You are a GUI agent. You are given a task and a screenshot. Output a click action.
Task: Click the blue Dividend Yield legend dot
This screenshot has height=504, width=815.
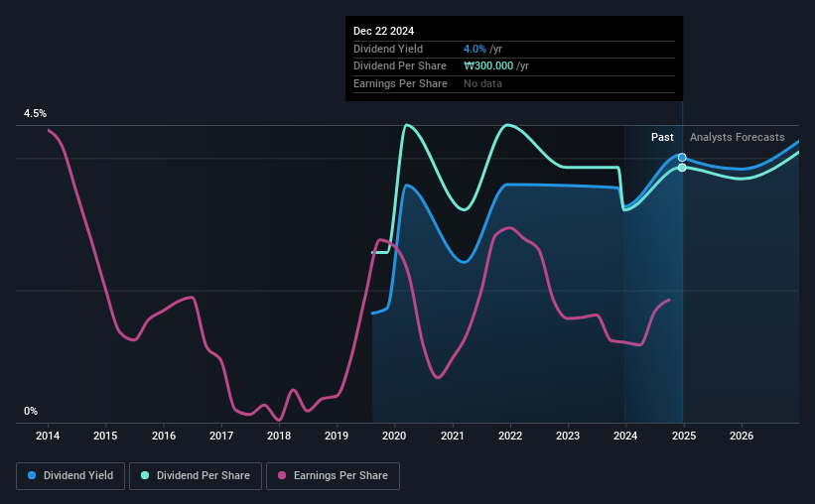click(x=32, y=475)
